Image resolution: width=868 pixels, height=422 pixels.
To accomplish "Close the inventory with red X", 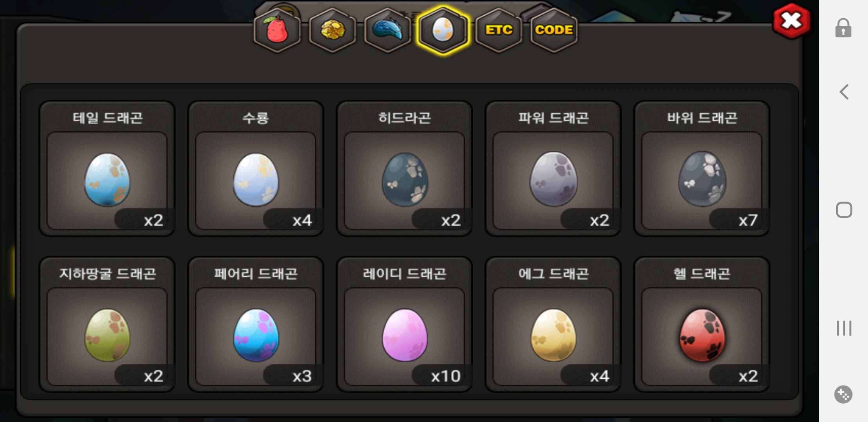I will click(791, 21).
